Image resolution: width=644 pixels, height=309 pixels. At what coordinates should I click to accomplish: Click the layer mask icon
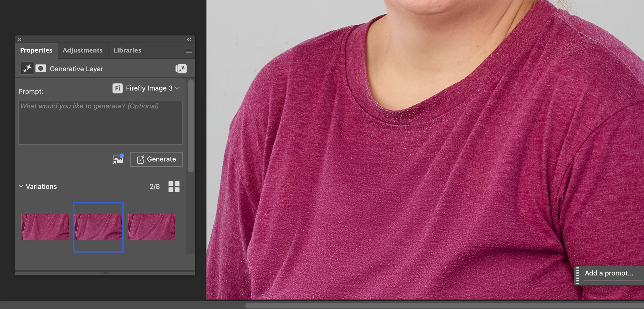(41, 68)
